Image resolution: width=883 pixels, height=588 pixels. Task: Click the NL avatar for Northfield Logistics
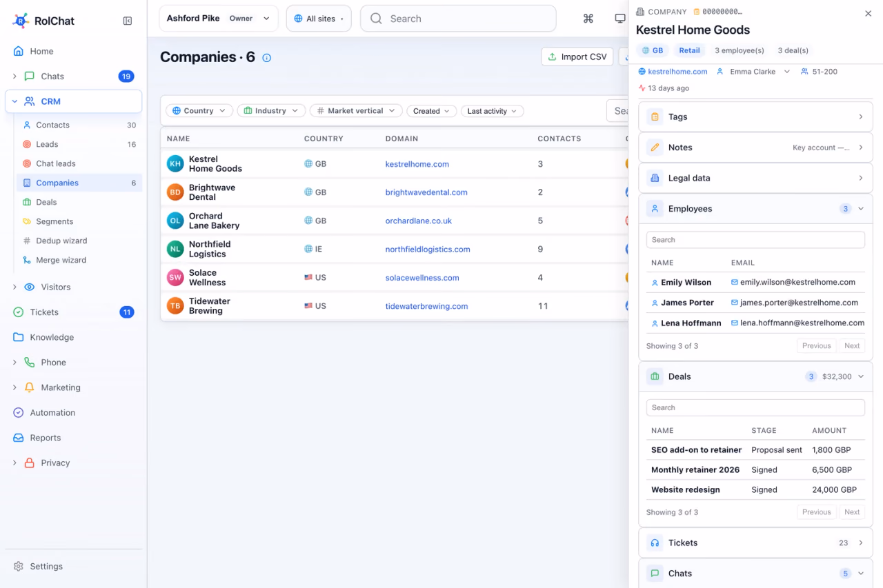(175, 249)
